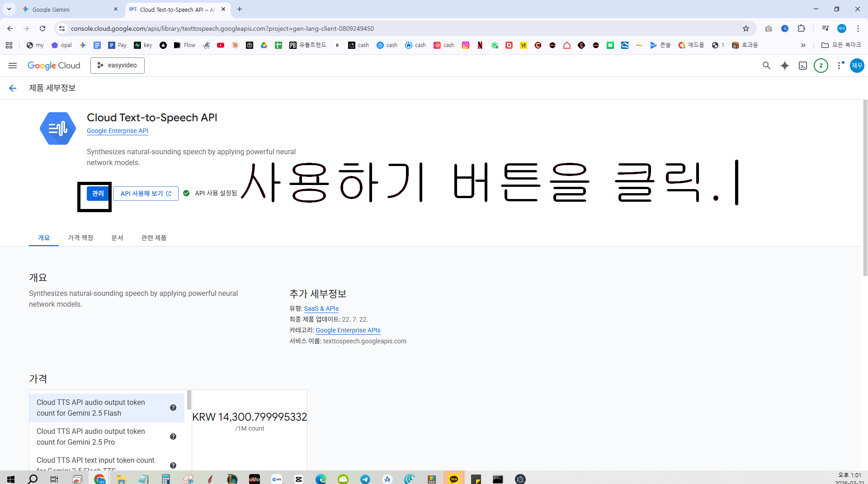Open the Gemini AI assistant sparkle icon
Screen dimensions: 868x484
tap(785, 66)
